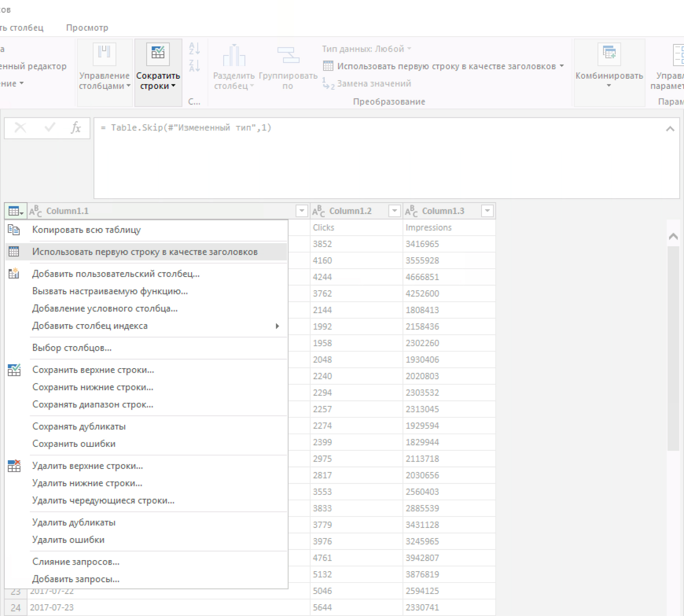This screenshot has height=616, width=684.
Task: Choose 'Сохранить верхние строки...'
Action: point(146,370)
